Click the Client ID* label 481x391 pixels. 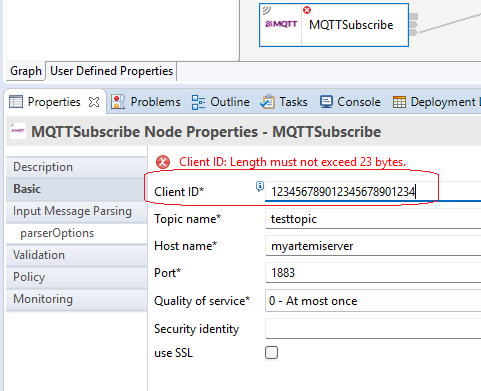pyautogui.click(x=179, y=192)
